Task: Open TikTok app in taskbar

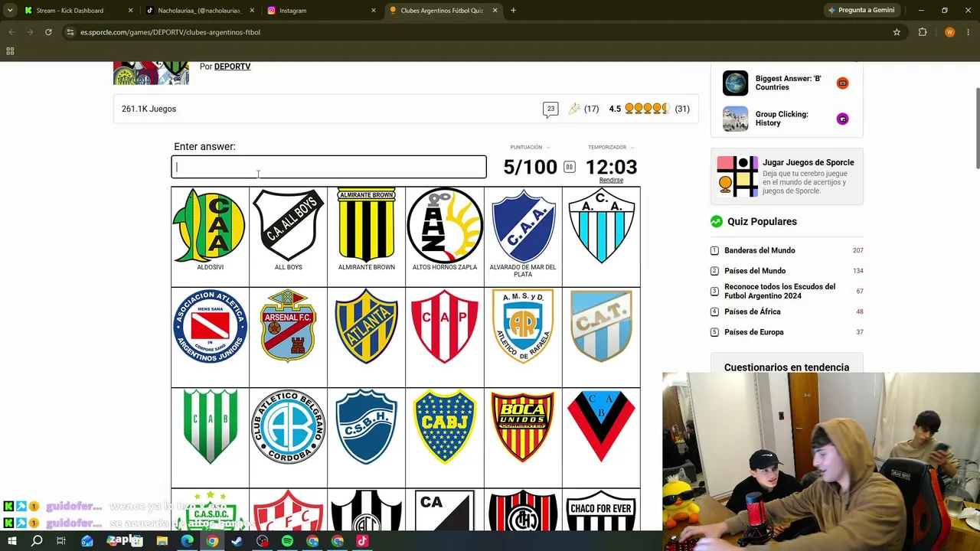Action: [362, 541]
